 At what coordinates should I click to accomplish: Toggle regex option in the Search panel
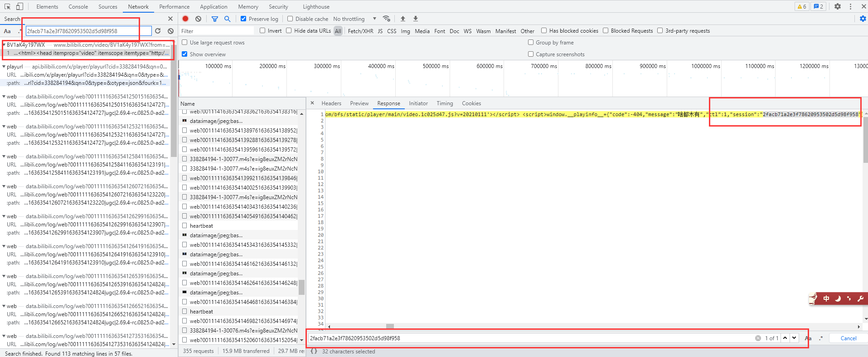(19, 31)
